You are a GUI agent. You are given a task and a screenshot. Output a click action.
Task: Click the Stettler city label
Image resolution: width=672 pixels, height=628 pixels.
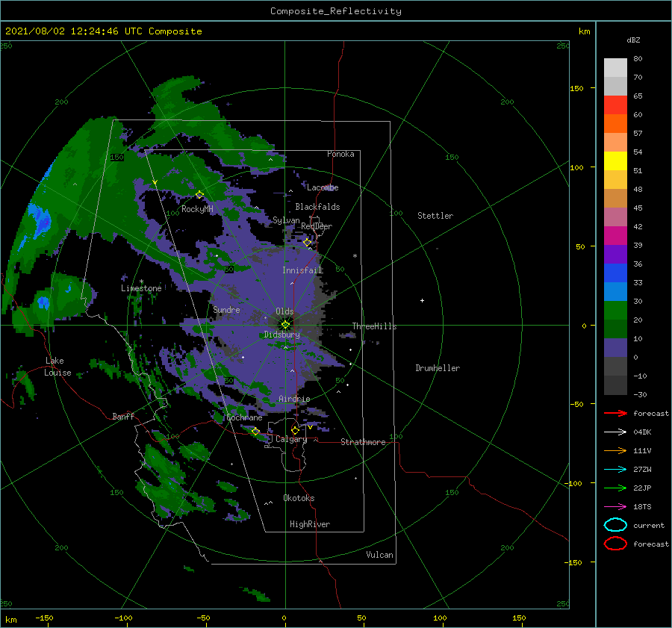[x=435, y=216]
